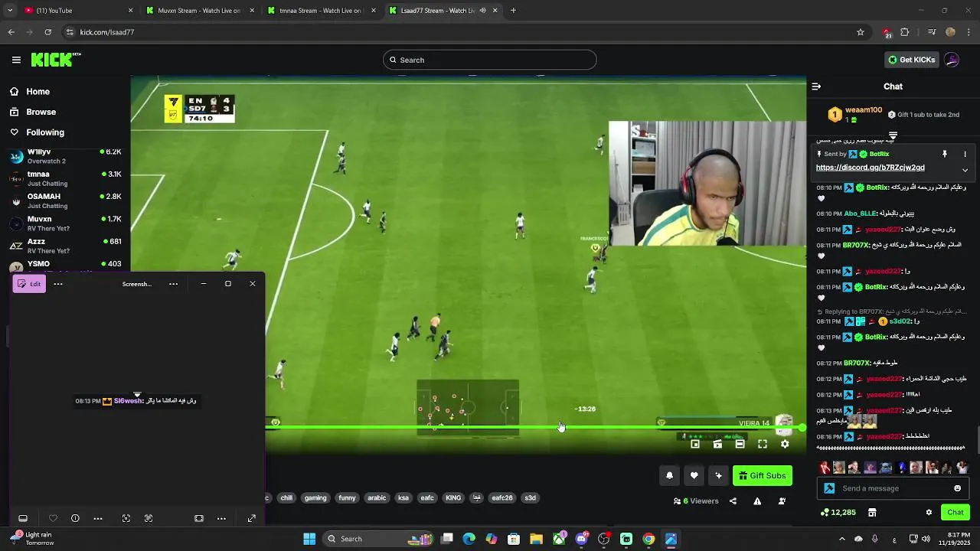Open Chrome from the taskbar
This screenshot has height=551, width=980.
tap(648, 539)
